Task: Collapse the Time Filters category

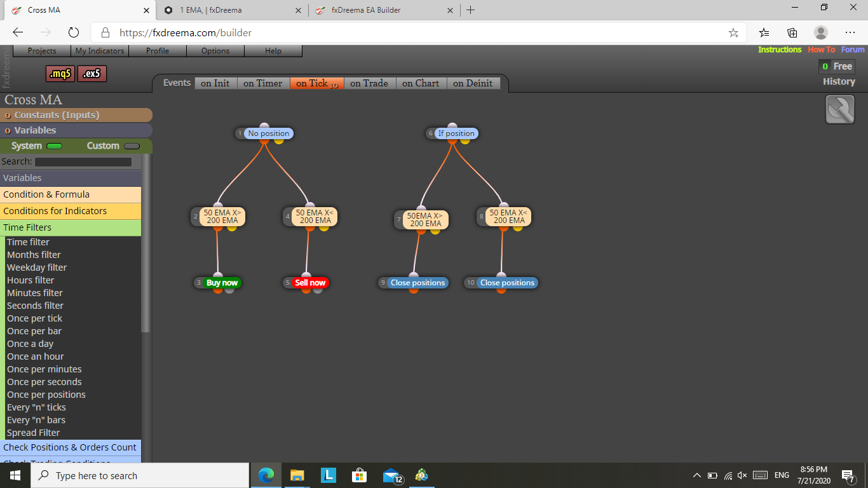Action: (x=71, y=227)
